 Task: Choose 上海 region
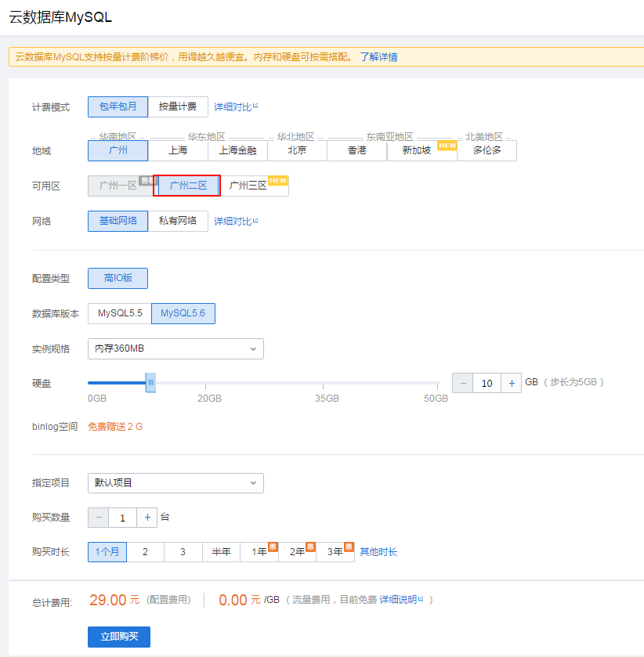[178, 150]
